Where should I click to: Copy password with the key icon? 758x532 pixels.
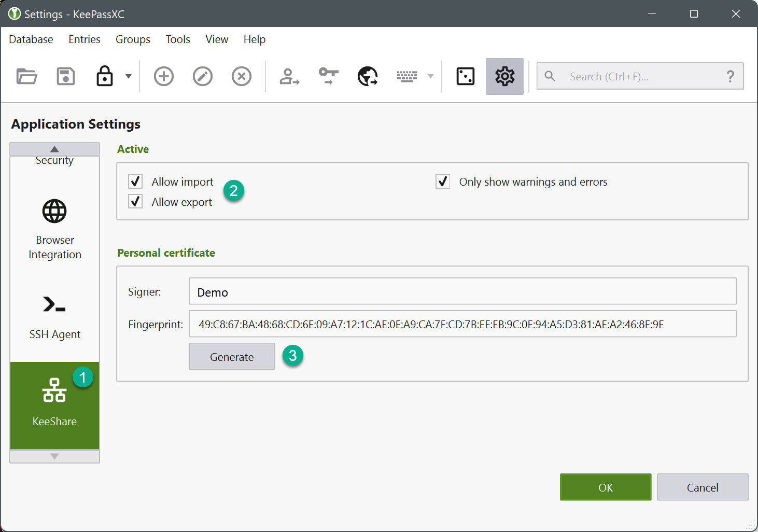point(328,76)
